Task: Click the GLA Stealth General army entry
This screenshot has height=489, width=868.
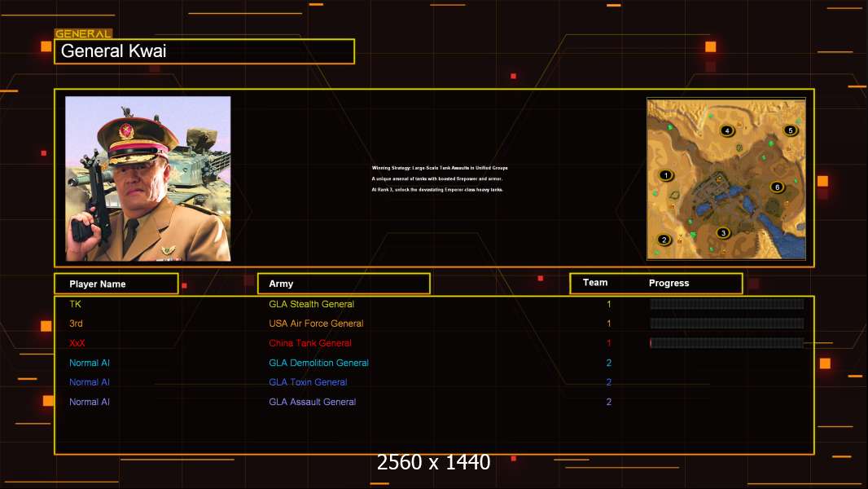Action: tap(311, 304)
